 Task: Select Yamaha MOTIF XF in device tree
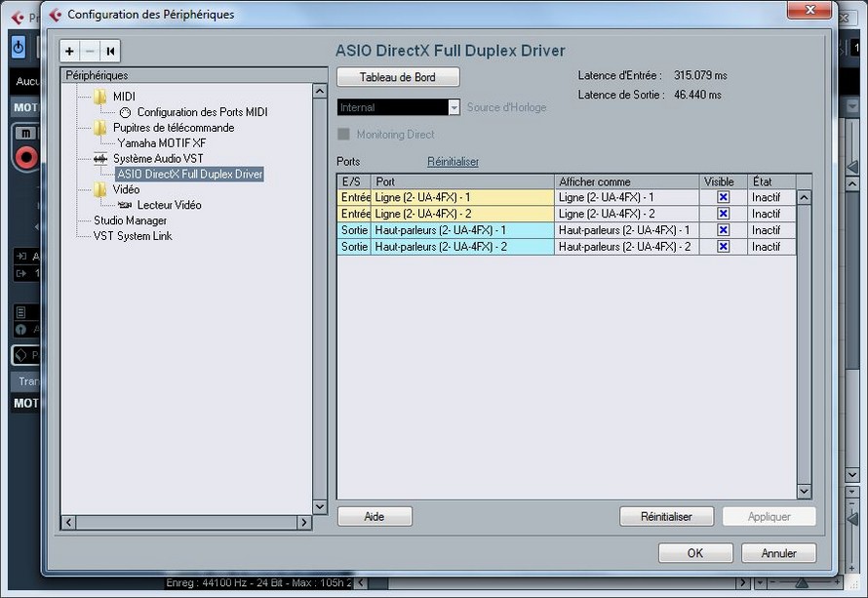(162, 142)
